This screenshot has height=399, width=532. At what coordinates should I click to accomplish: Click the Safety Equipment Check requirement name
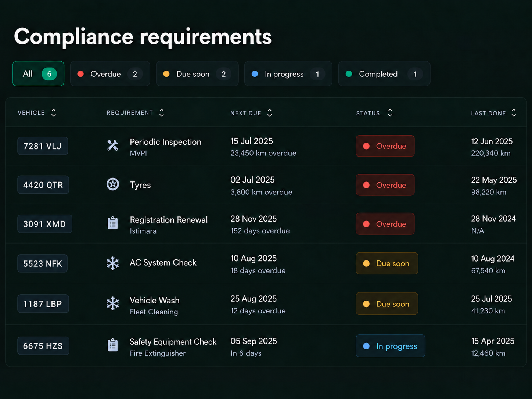pos(173,342)
